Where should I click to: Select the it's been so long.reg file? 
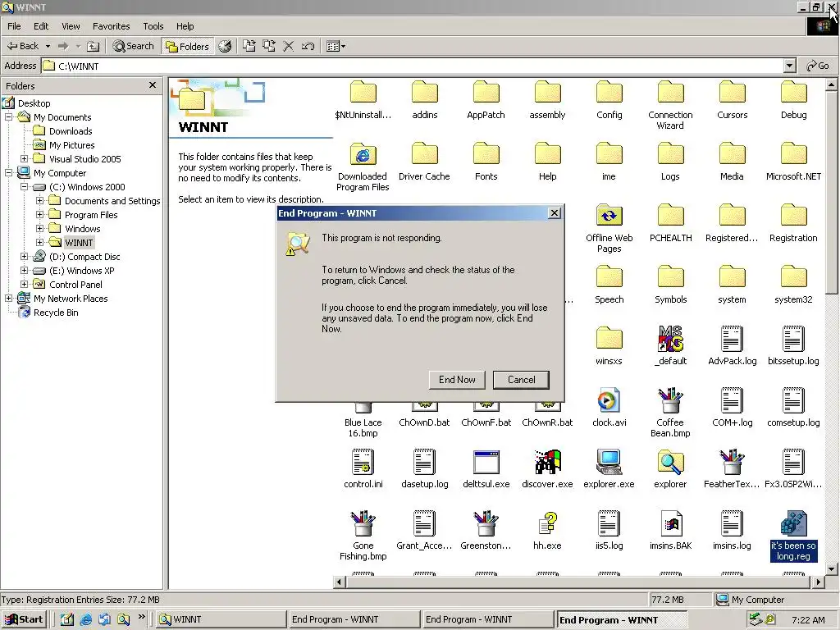tap(793, 536)
